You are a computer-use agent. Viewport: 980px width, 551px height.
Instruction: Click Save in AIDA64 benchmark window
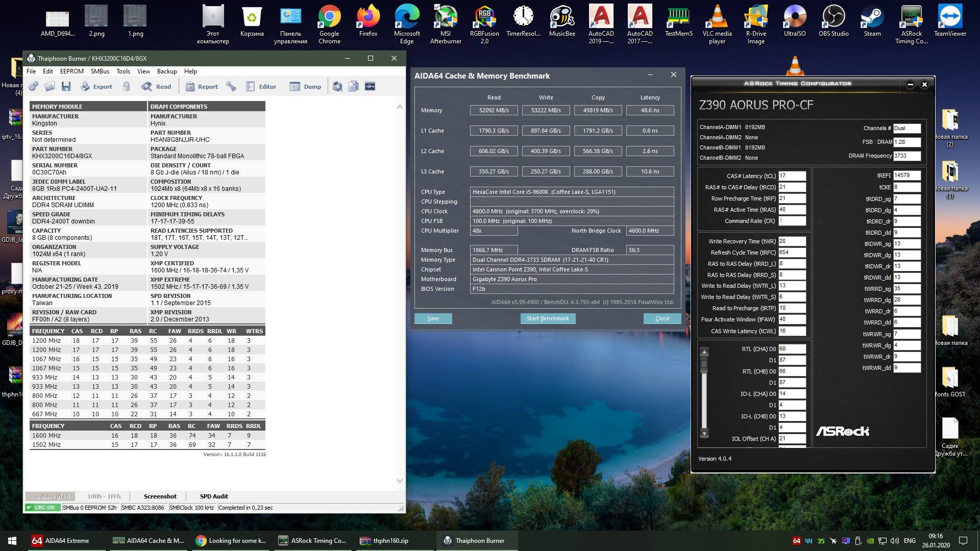click(433, 318)
